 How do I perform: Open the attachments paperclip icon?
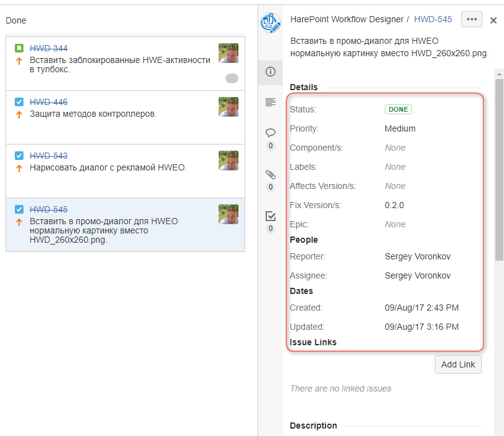coord(271,175)
